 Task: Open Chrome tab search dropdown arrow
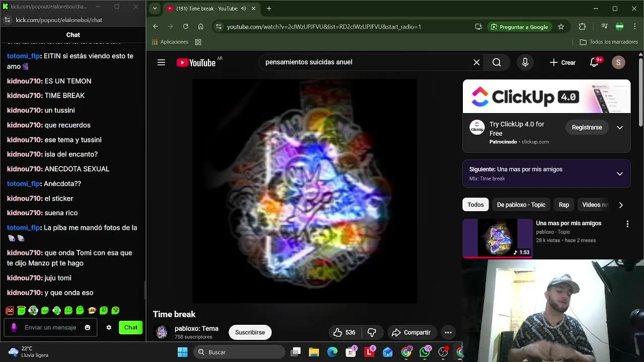point(154,9)
